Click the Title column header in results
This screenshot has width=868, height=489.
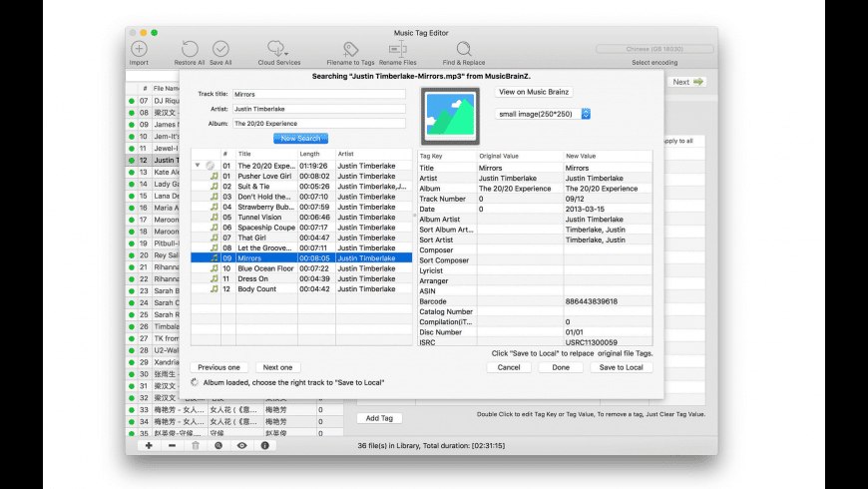(266, 154)
